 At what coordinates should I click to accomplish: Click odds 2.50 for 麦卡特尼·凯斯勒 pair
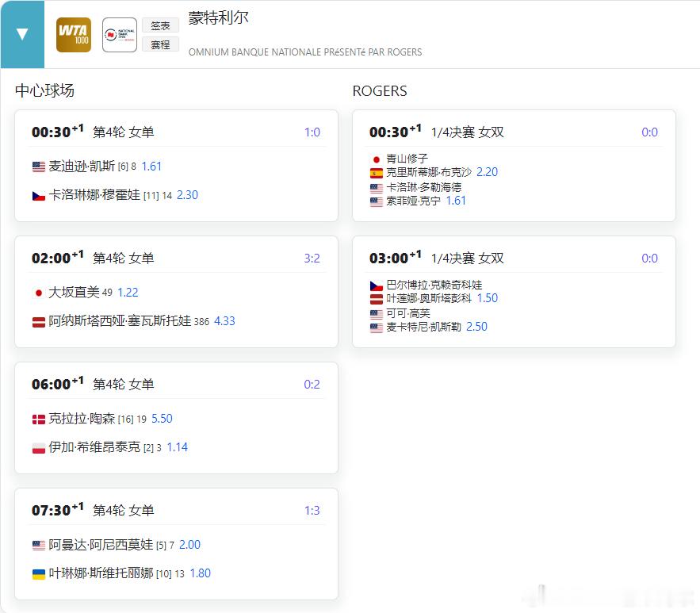click(x=476, y=327)
